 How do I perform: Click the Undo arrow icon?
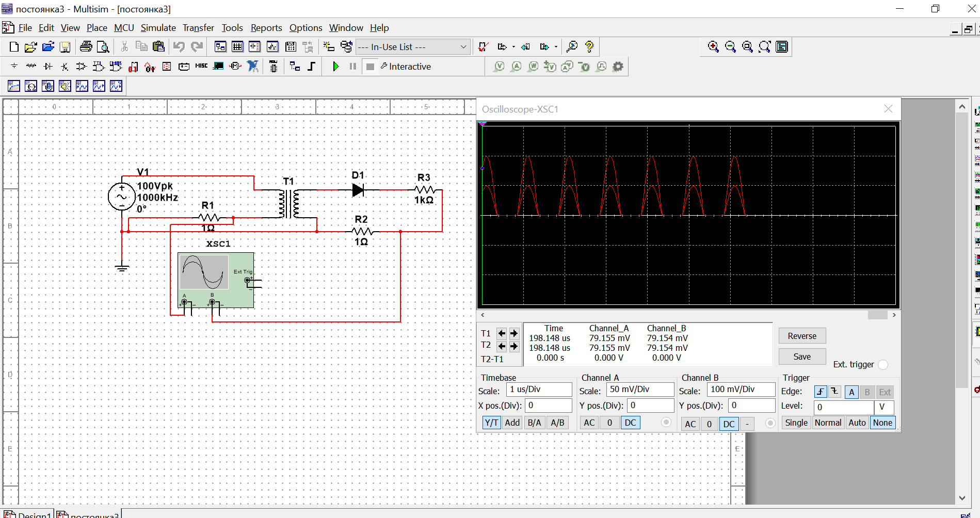click(179, 47)
